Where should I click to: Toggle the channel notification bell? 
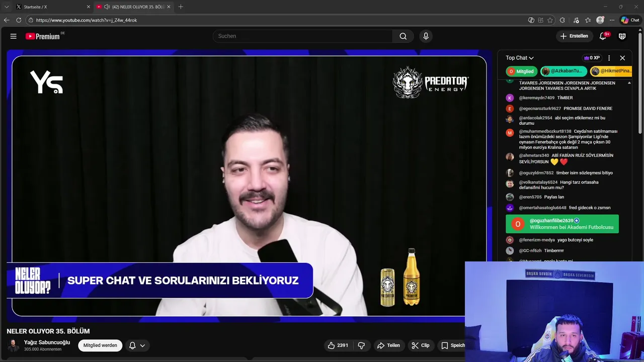132,345
